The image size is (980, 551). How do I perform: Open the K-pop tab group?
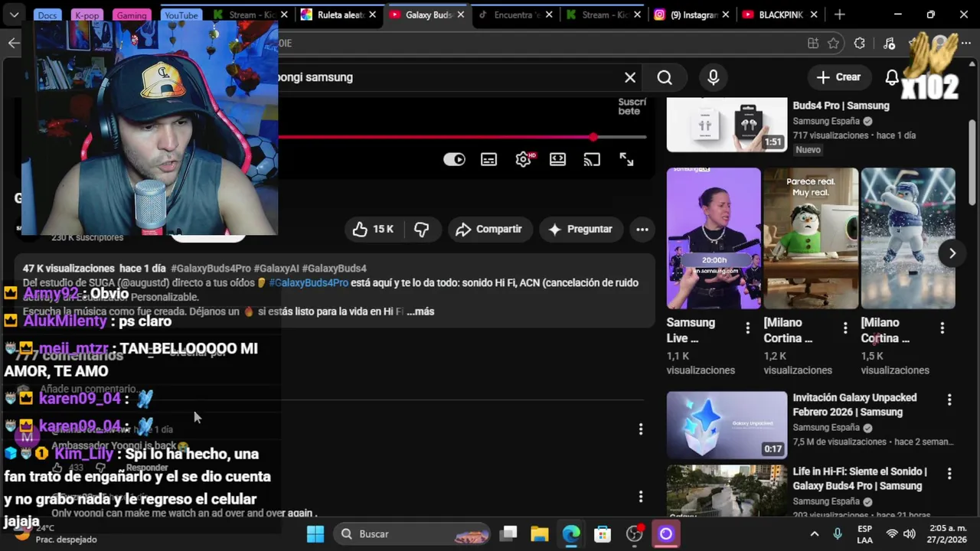point(87,15)
